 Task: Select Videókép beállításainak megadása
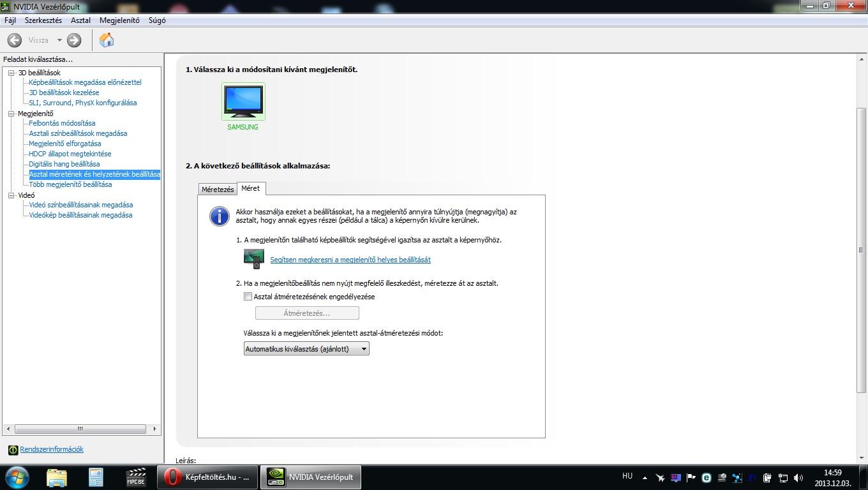coord(80,215)
